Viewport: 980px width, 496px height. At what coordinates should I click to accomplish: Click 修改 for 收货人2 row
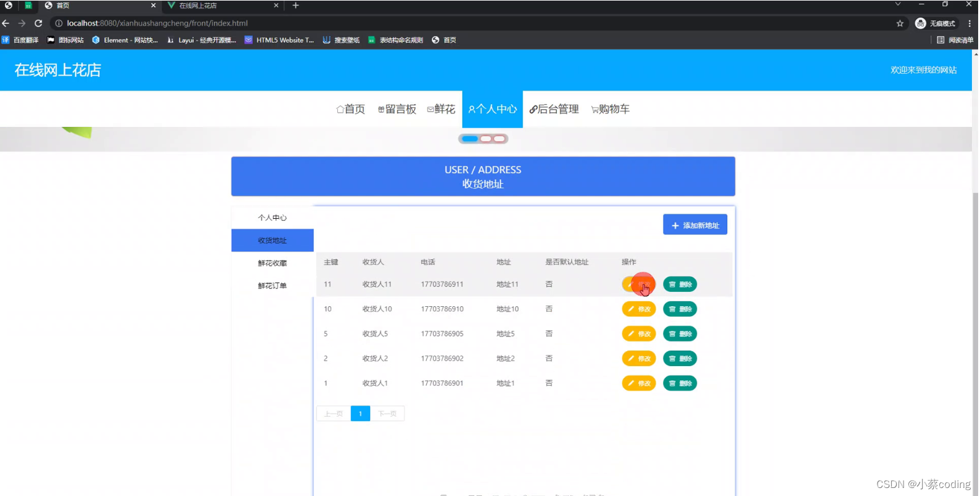(x=638, y=359)
